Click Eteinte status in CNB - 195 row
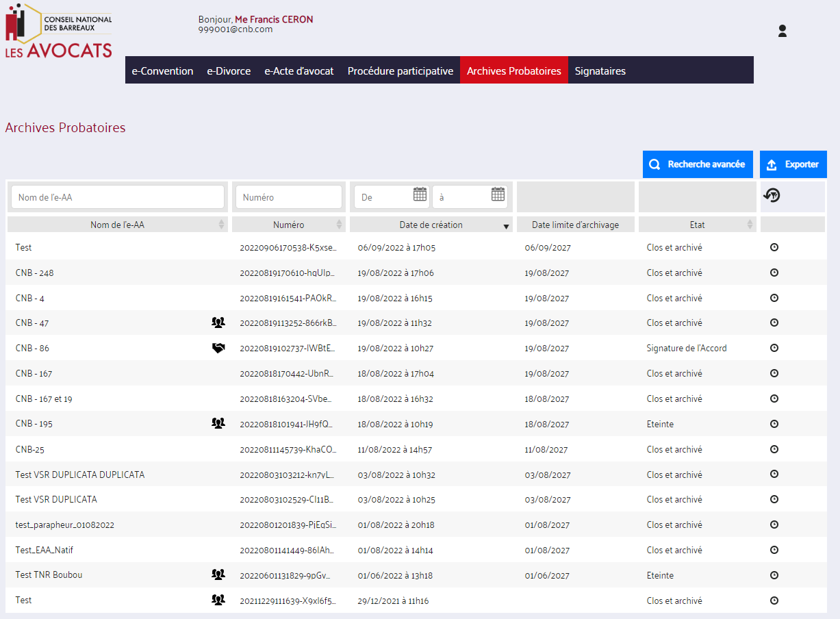Screen dimensions: 840x619 click(x=660, y=424)
